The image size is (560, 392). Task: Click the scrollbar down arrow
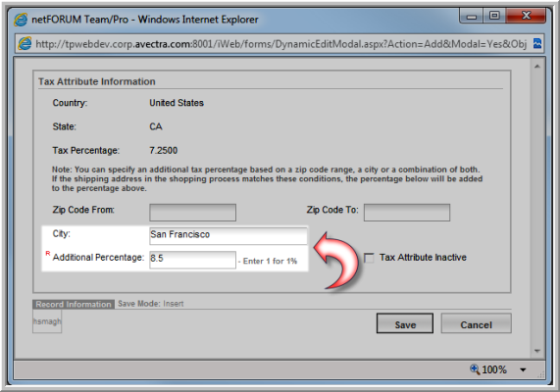[537, 351]
